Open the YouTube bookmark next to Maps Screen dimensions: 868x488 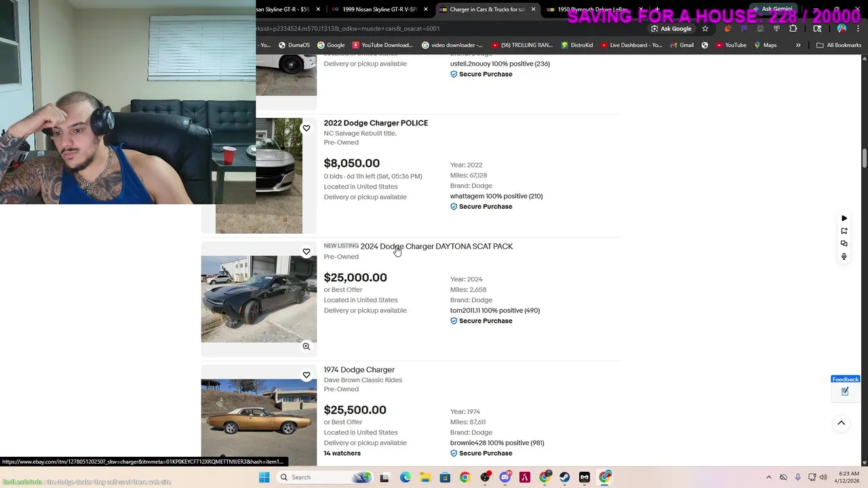[730, 45]
